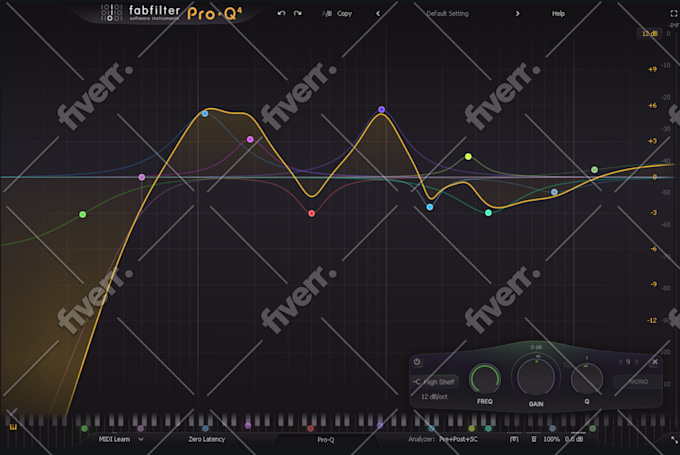Screen dimensions: 680x455
Task: Select the green high shelf band node
Action: (595, 170)
